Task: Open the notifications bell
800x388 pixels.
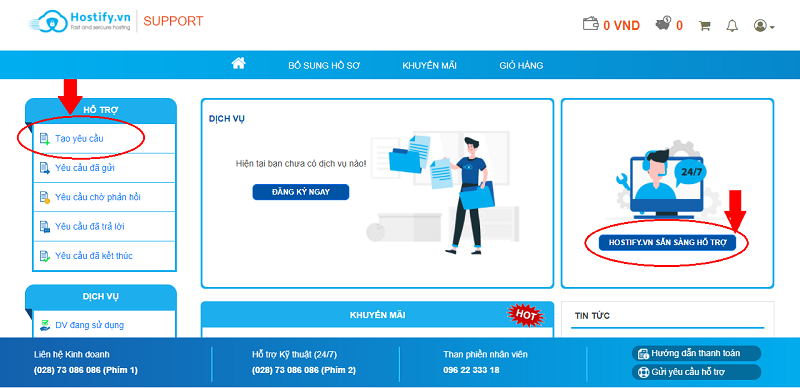Action: coord(732,26)
